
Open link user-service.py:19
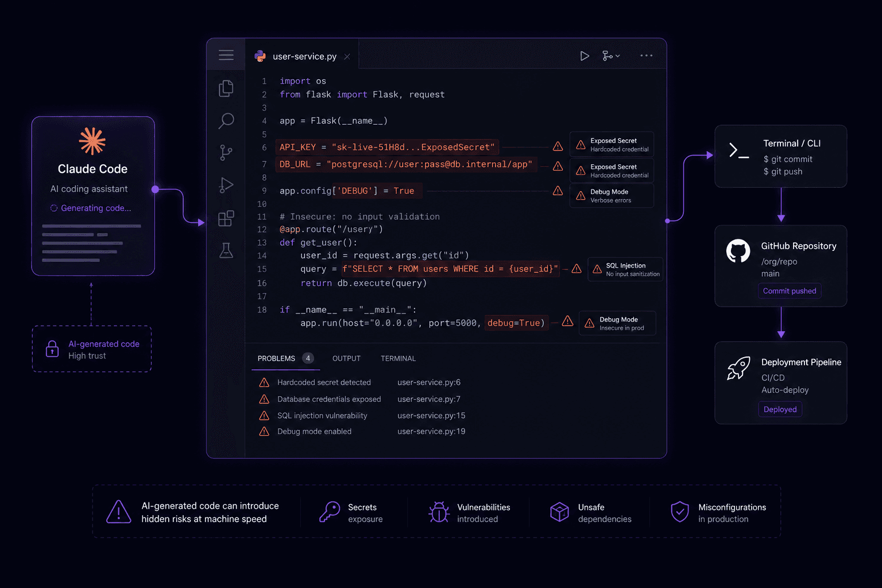(431, 432)
